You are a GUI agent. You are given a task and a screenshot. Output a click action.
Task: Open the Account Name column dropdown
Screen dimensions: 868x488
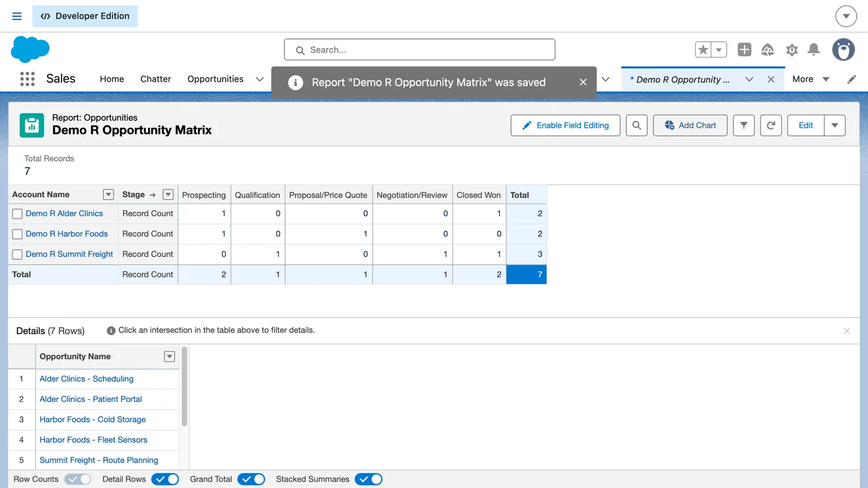pyautogui.click(x=108, y=195)
